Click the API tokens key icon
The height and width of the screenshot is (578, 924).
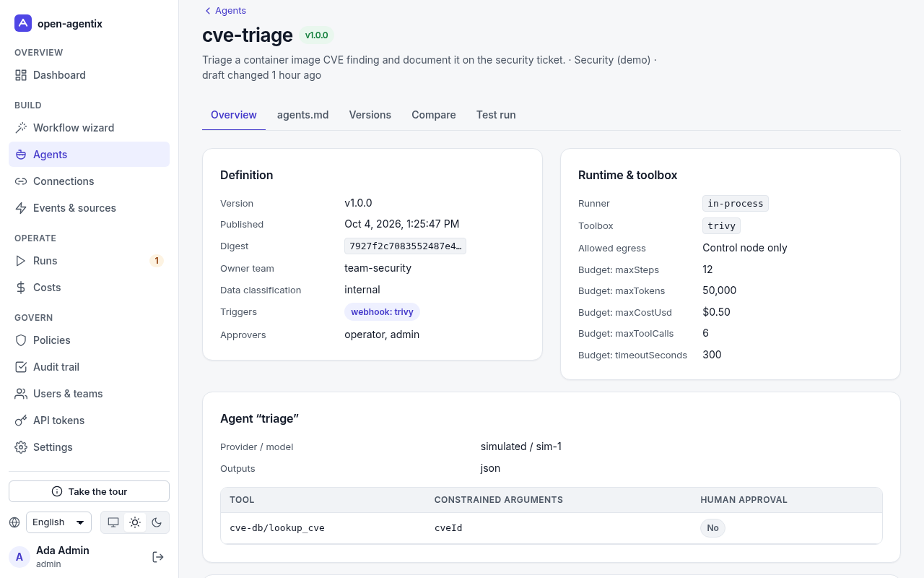pos(21,420)
